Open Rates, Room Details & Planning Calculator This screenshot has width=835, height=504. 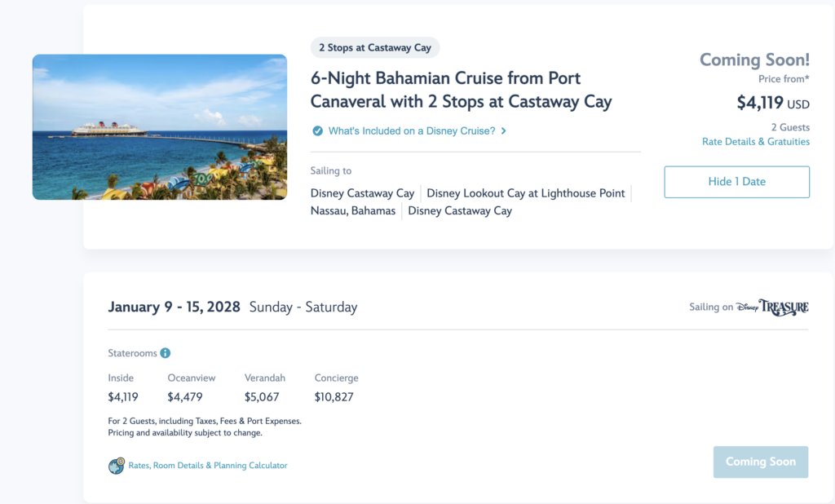tap(208, 466)
